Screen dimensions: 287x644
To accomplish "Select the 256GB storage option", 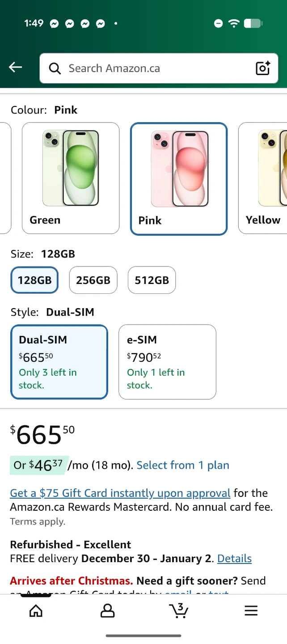I will 93,280.
